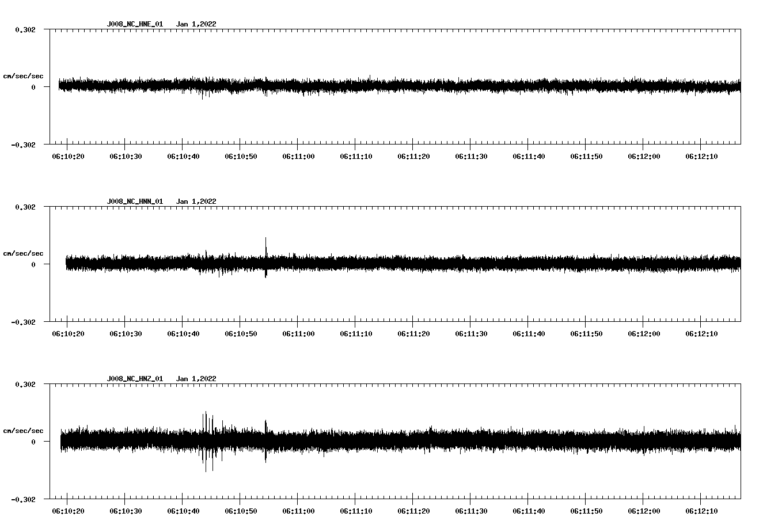Image resolution: width=782 pixels, height=532 pixels.
Task: Click the Jan 1,2022 date on HNZ plot
Action: click(196, 379)
